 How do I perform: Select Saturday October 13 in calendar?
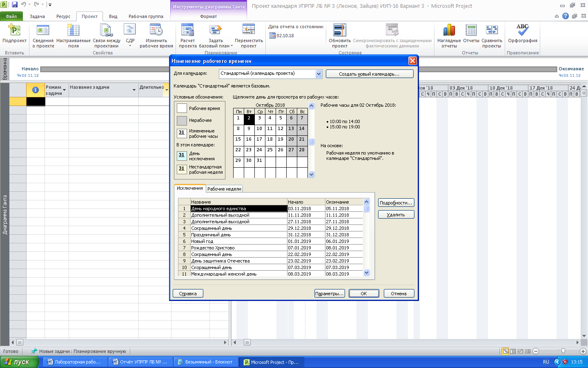[x=291, y=130]
